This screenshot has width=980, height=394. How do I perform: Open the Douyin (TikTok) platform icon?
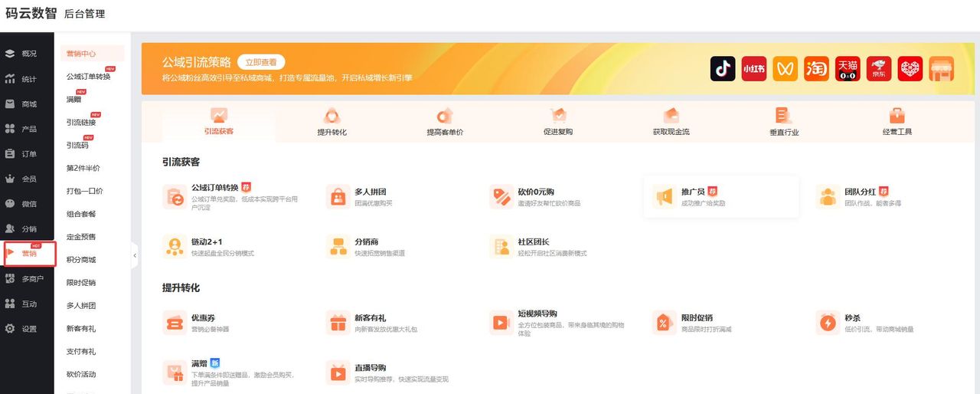[x=723, y=69]
